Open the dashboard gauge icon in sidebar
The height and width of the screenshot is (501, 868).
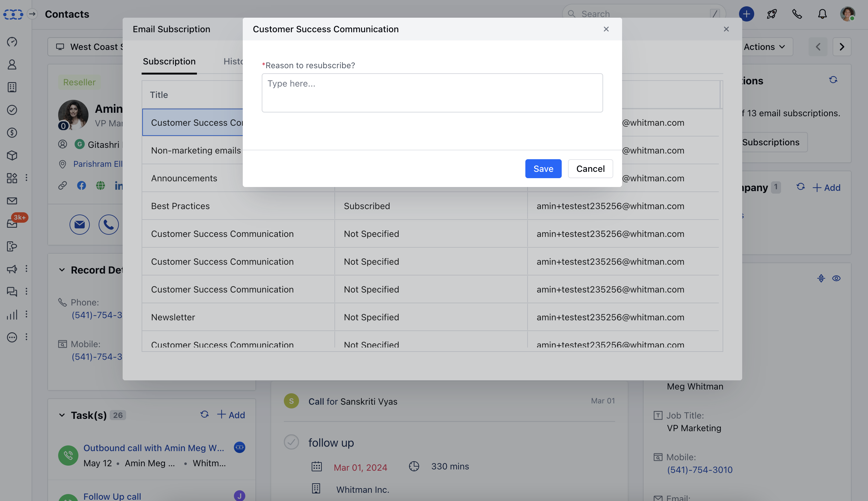click(x=12, y=42)
